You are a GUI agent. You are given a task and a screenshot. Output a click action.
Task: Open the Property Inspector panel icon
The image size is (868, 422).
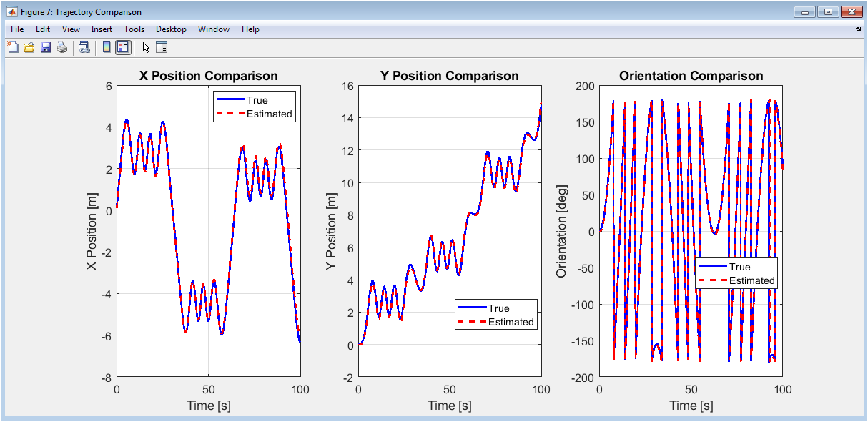click(162, 48)
